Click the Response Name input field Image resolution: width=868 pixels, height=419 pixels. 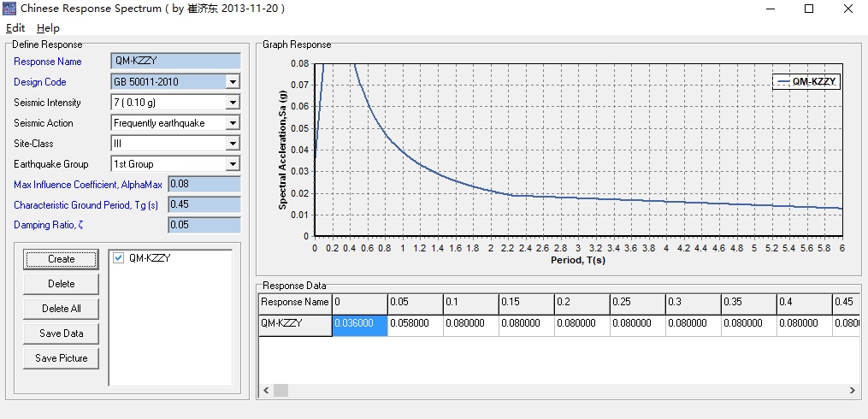[176, 61]
